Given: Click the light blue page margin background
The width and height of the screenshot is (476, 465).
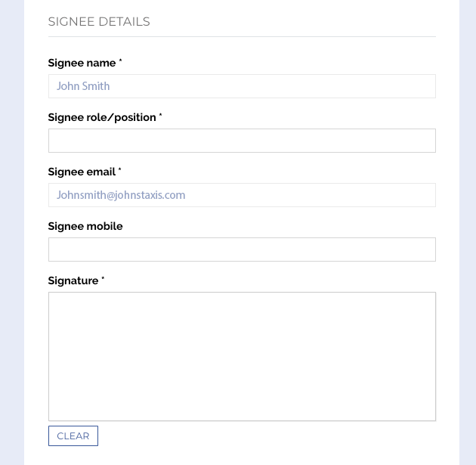Looking at the screenshot, I should coord(11,227).
